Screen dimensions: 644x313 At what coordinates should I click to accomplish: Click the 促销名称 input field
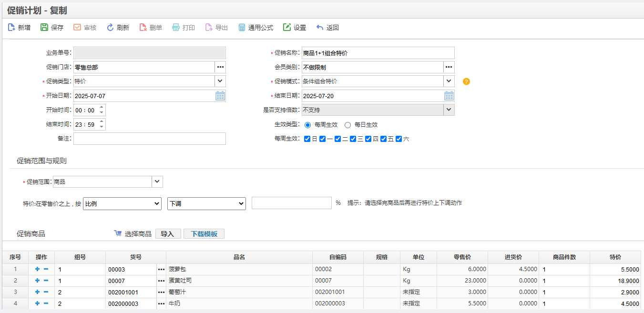pos(378,53)
